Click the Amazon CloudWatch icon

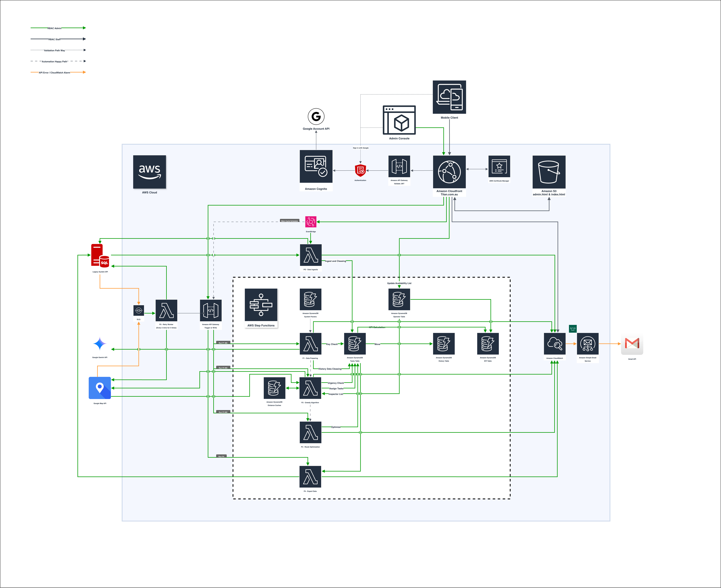pyautogui.click(x=555, y=344)
